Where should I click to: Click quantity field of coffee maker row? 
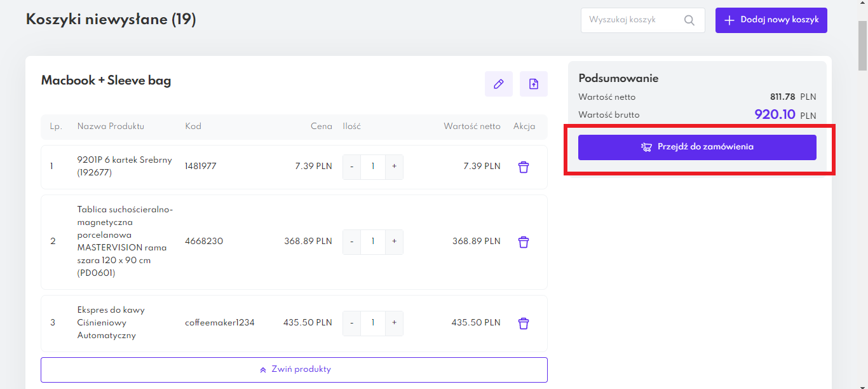(x=373, y=324)
